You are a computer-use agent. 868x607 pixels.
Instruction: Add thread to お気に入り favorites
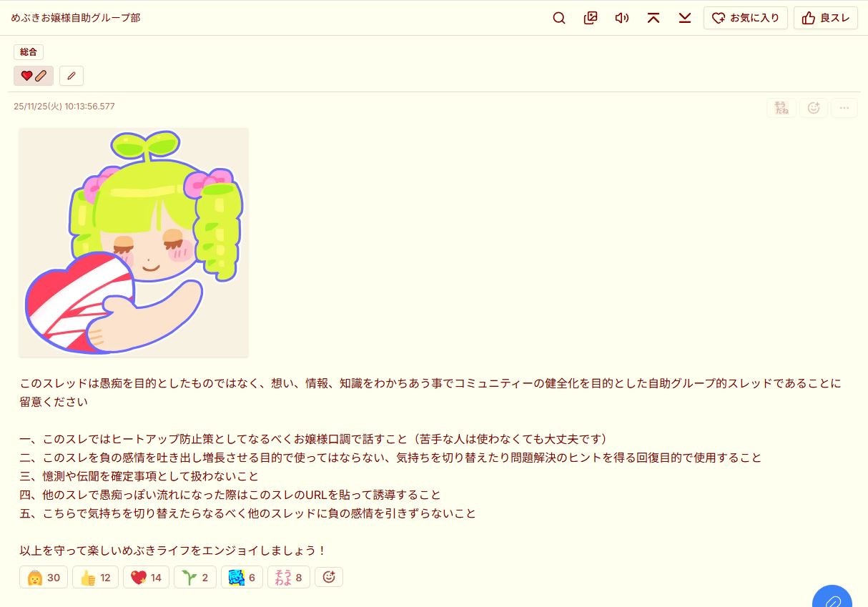pyautogui.click(x=746, y=18)
